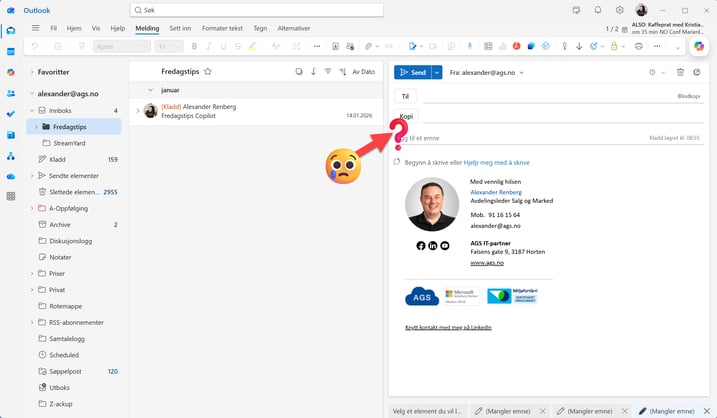
Task: Click the search box
Action: point(257,10)
